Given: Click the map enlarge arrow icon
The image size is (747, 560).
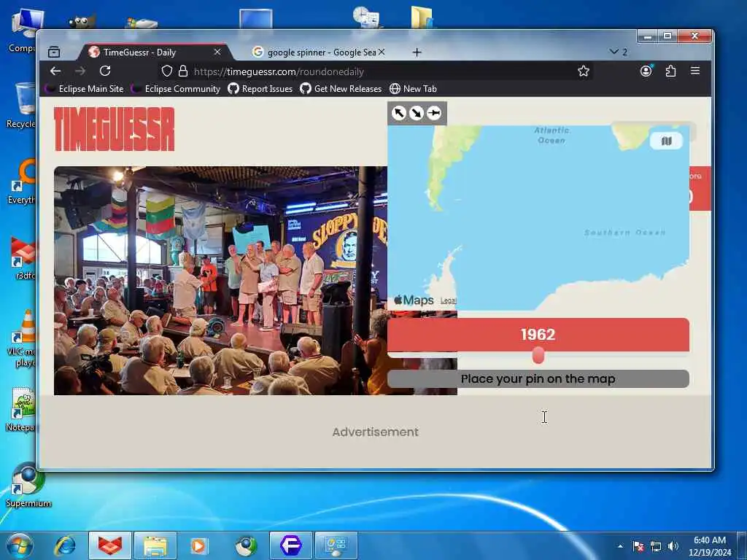Looking at the screenshot, I should click(x=417, y=113).
